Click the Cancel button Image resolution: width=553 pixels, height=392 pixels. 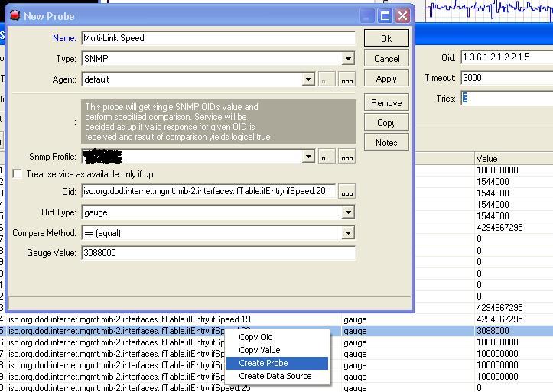click(386, 59)
